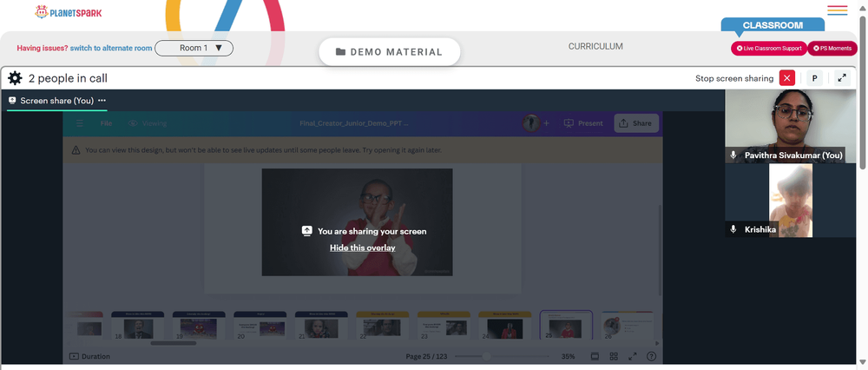Select slide 19 thumbnail
Image resolution: width=868 pixels, height=370 pixels.
[x=199, y=326]
